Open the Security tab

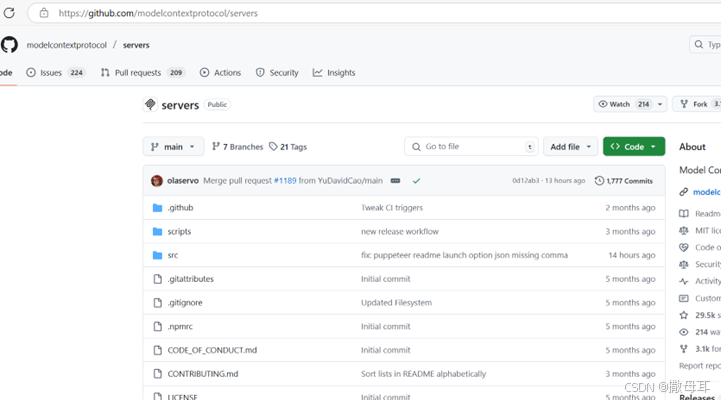277,73
